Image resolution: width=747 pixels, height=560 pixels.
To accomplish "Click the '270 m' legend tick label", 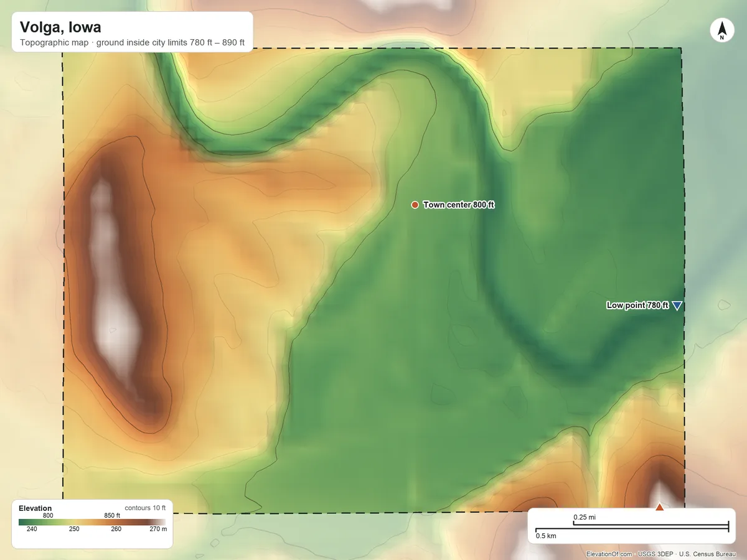I will [159, 530].
